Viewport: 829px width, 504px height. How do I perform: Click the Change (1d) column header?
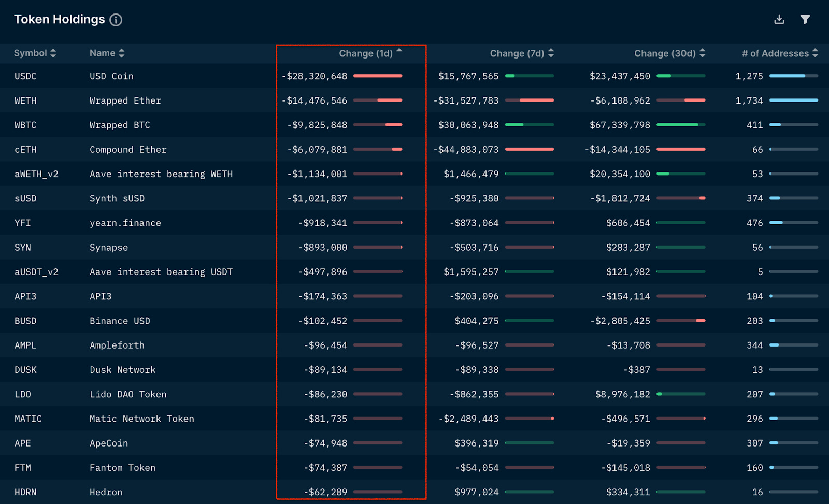366,53
